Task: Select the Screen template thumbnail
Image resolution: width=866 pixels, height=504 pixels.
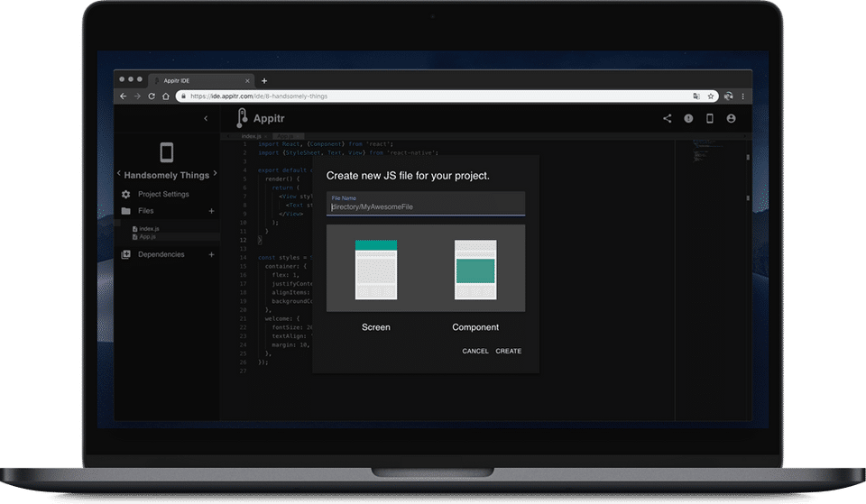Action: pos(376,270)
